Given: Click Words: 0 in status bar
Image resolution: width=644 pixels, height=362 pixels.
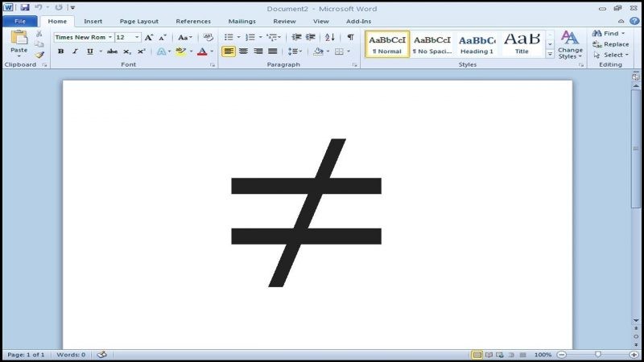Looking at the screenshot, I should [x=71, y=355].
